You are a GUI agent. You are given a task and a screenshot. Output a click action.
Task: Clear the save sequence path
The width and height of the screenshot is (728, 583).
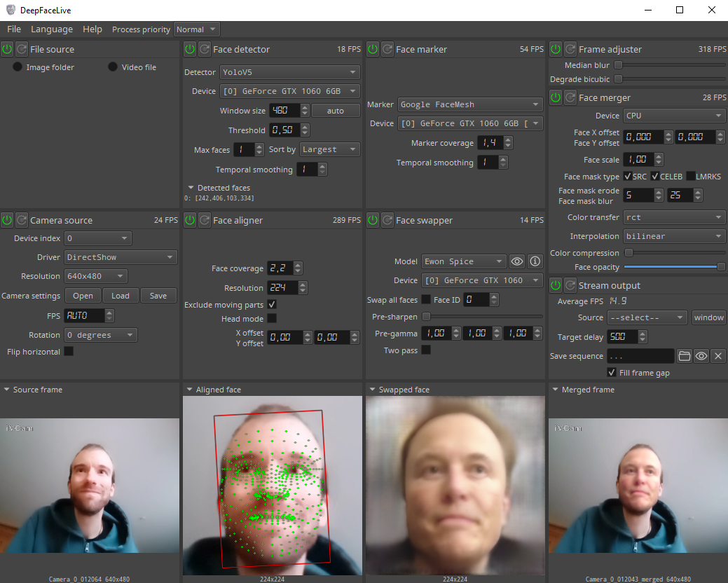click(717, 356)
